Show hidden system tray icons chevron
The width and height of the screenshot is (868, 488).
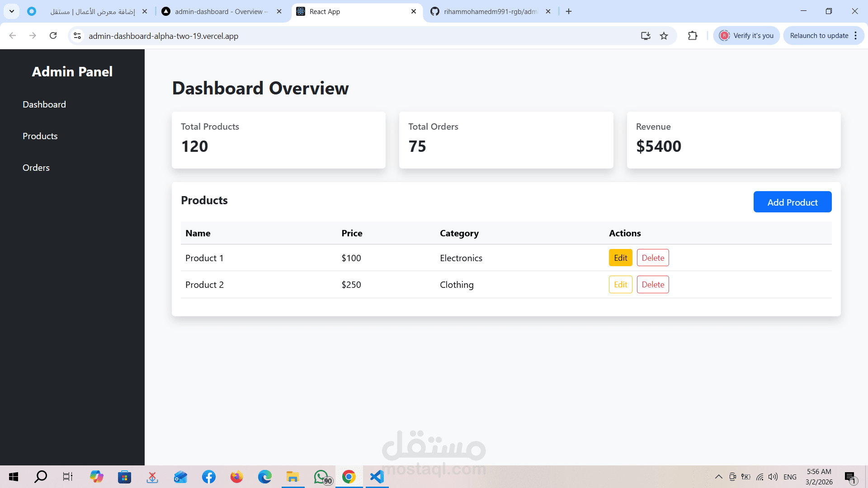pyautogui.click(x=718, y=477)
